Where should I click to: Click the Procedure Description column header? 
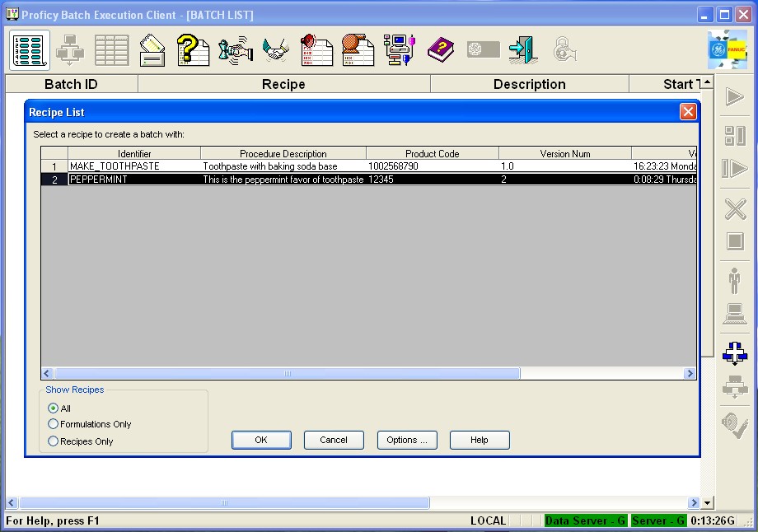tap(283, 154)
